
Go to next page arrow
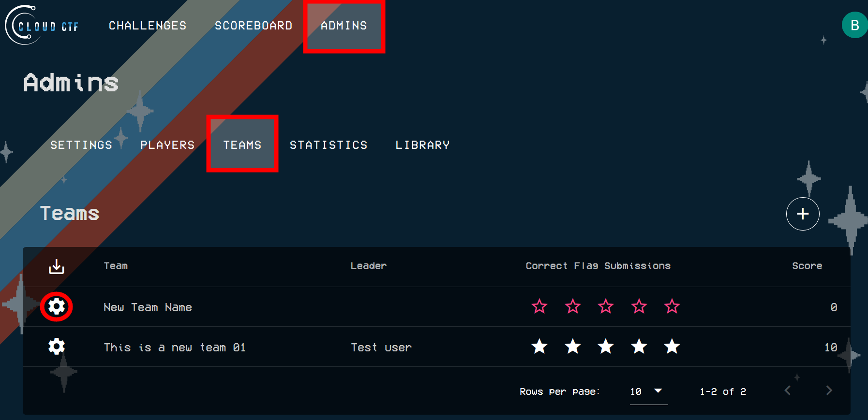tap(829, 391)
